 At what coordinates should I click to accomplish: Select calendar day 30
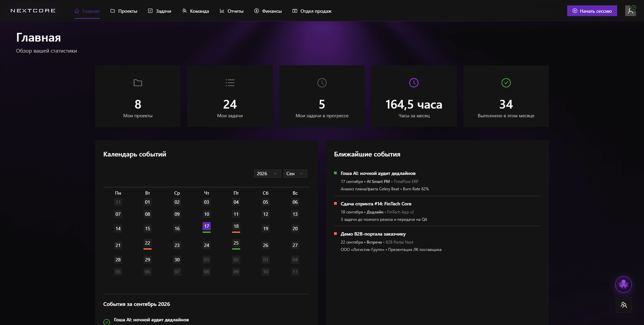coord(177,260)
